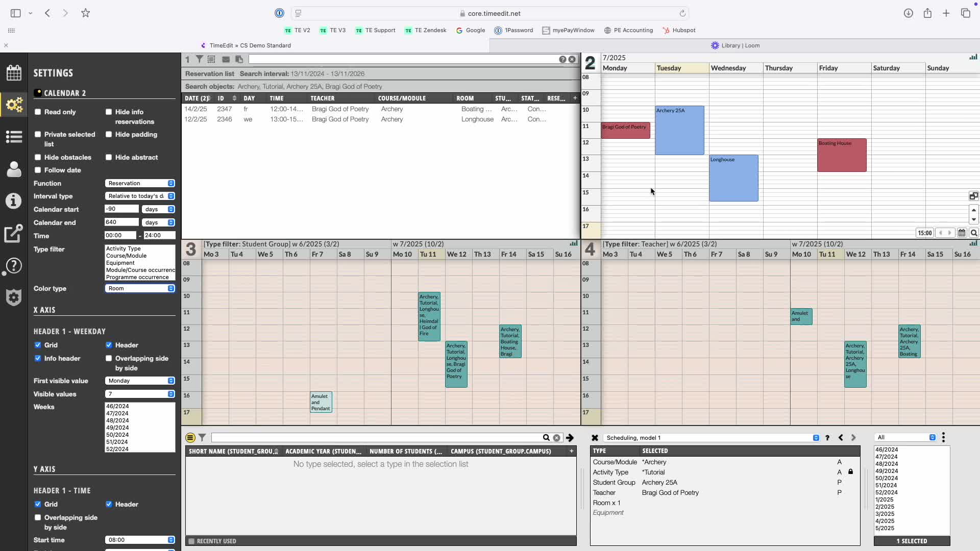980x551 pixels.
Task: Open the information sidebar icon
Action: click(14, 201)
